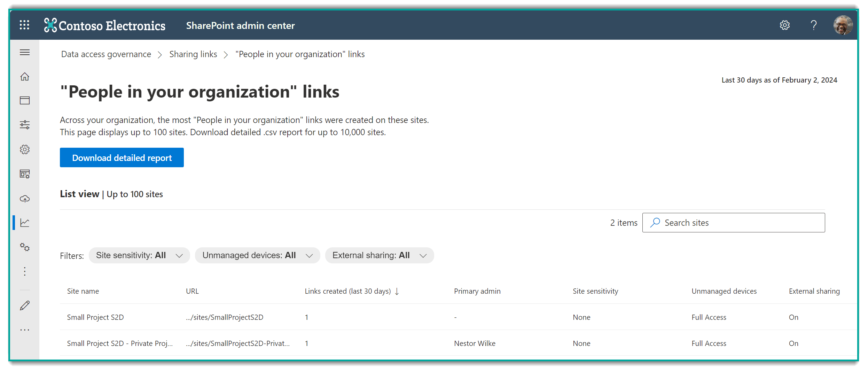Click the Download detailed report button
The image size is (868, 370).
coord(122,157)
